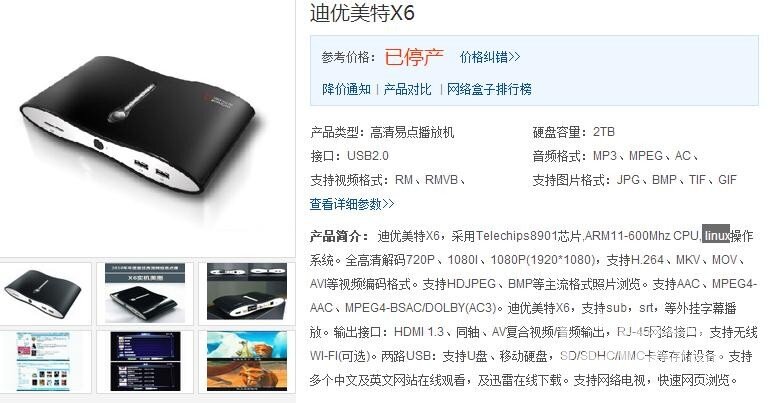Click the 降价通知 link
This screenshot has height=403, width=770.
[346, 89]
